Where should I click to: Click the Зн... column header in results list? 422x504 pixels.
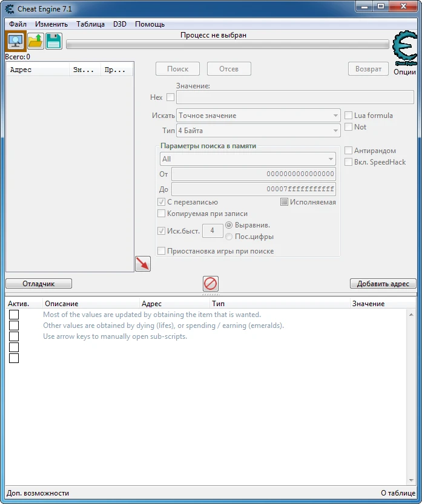pos(85,70)
